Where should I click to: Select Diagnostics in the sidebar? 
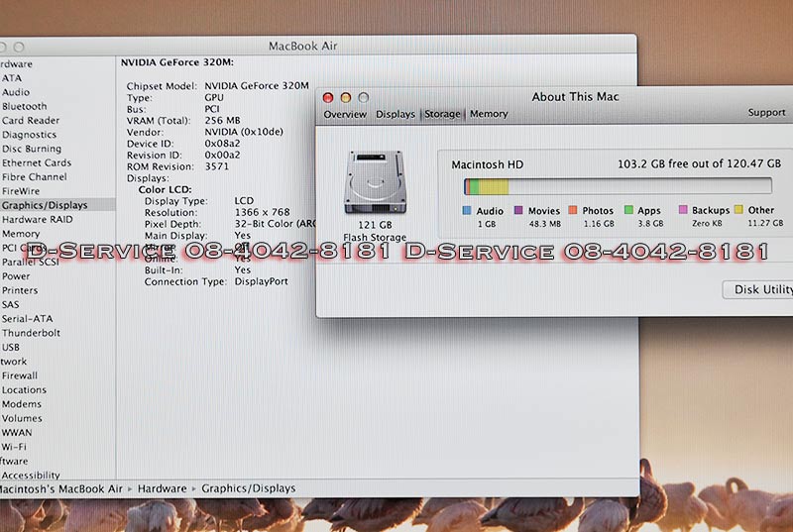tap(29, 135)
